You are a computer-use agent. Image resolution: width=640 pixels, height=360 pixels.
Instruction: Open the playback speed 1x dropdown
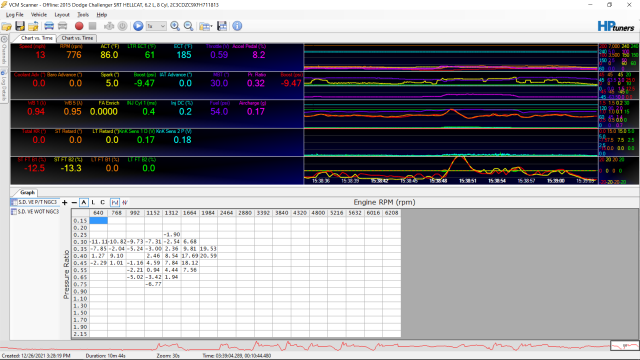156,26
